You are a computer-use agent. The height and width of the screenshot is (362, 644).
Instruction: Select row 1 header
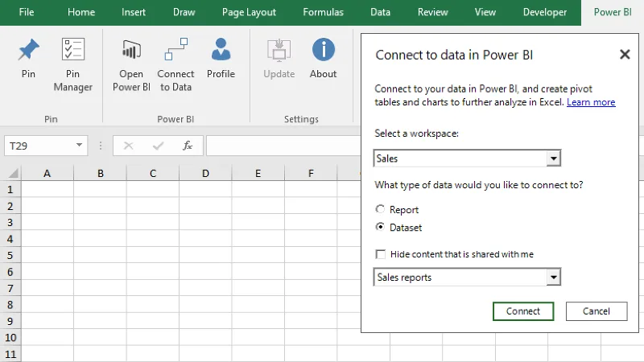coord(10,190)
